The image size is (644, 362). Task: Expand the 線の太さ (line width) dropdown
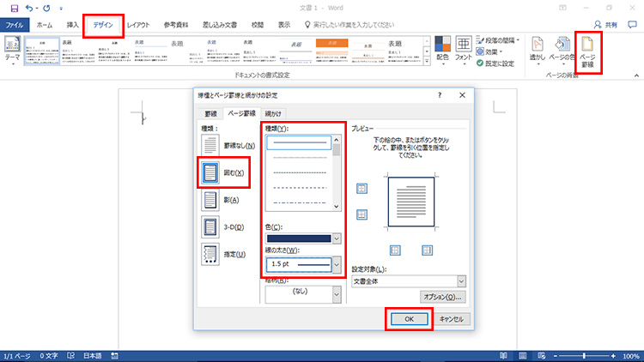(x=336, y=264)
